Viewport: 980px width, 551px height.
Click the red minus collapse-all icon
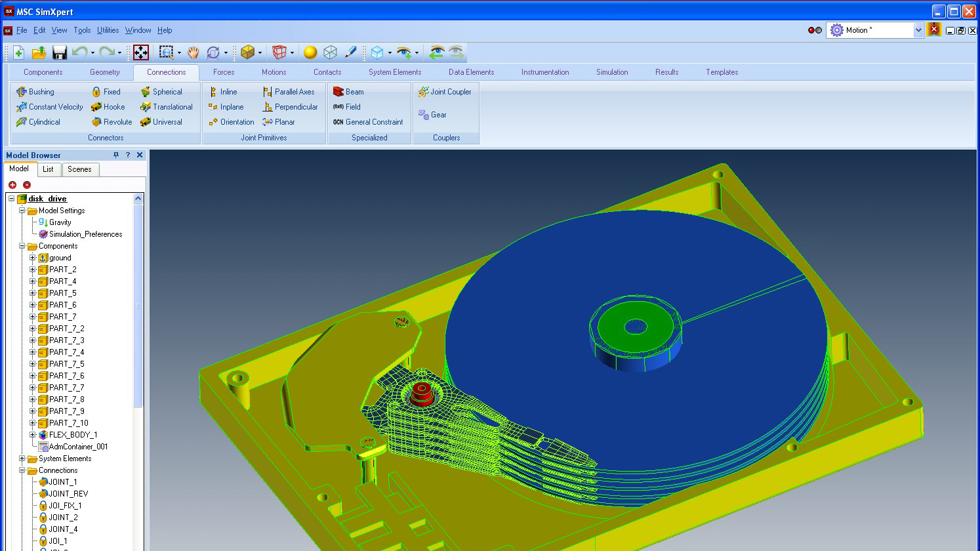(27, 185)
